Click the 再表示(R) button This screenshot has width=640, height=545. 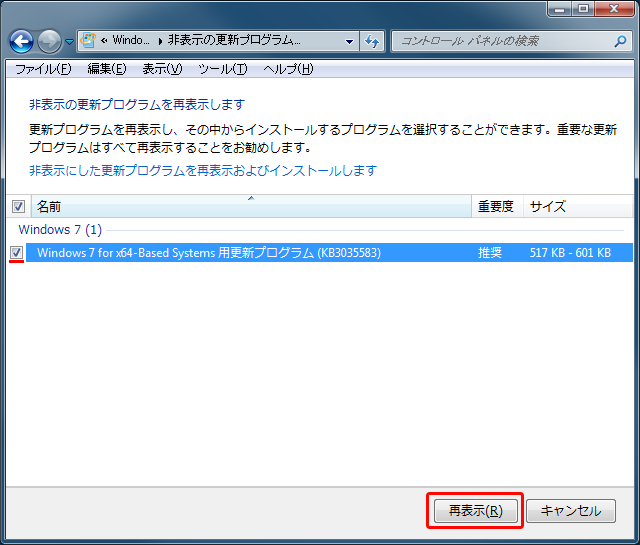[x=475, y=511]
